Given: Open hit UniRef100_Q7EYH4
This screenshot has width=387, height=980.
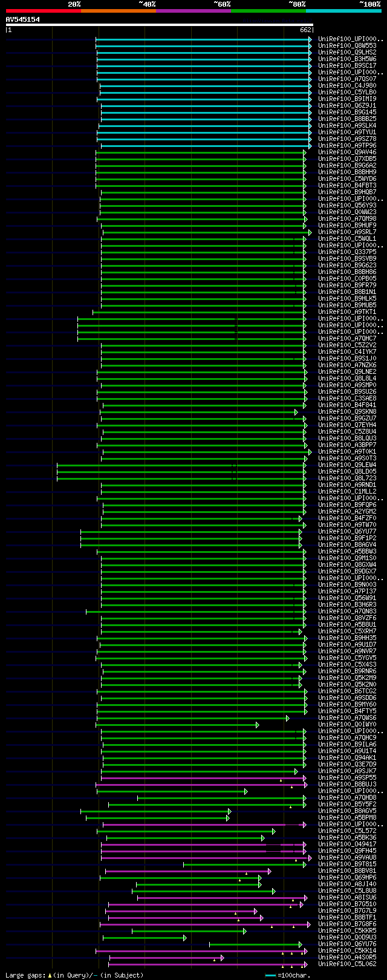Looking at the screenshot, I should point(347,425).
